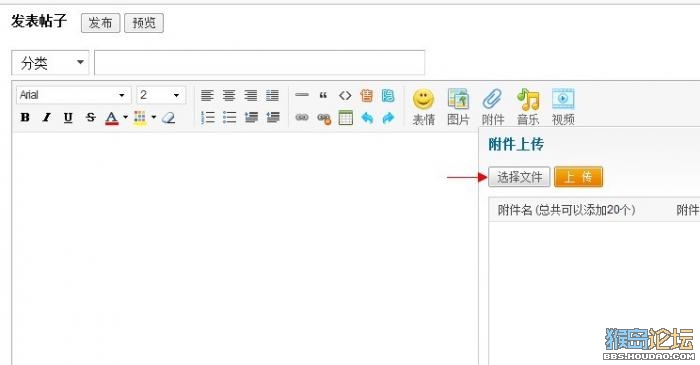The width and height of the screenshot is (700, 365).
Task: Undo last action
Action: pos(367,118)
